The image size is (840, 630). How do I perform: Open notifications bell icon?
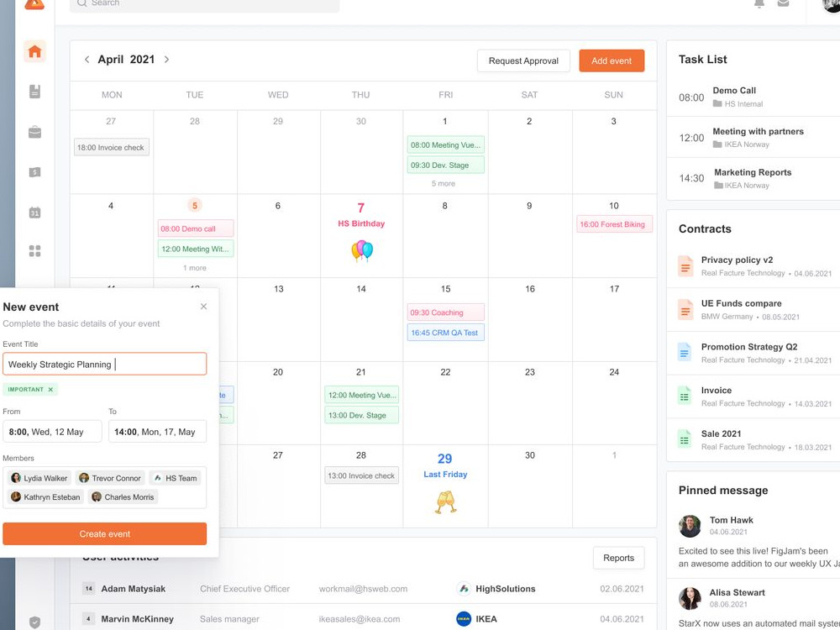point(759,3)
